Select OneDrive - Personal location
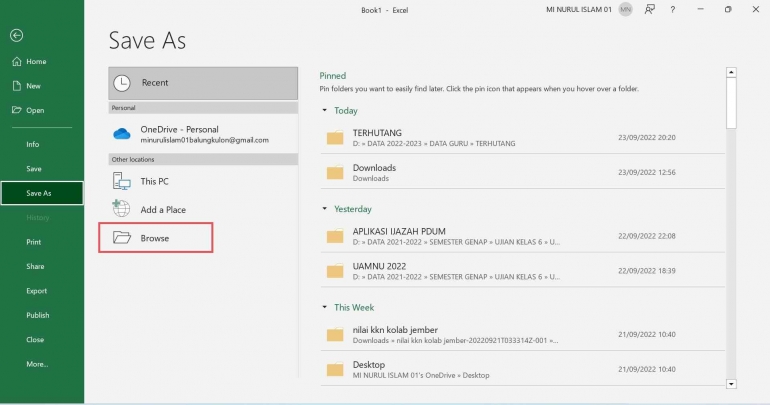This screenshot has width=770, height=405. click(x=203, y=134)
